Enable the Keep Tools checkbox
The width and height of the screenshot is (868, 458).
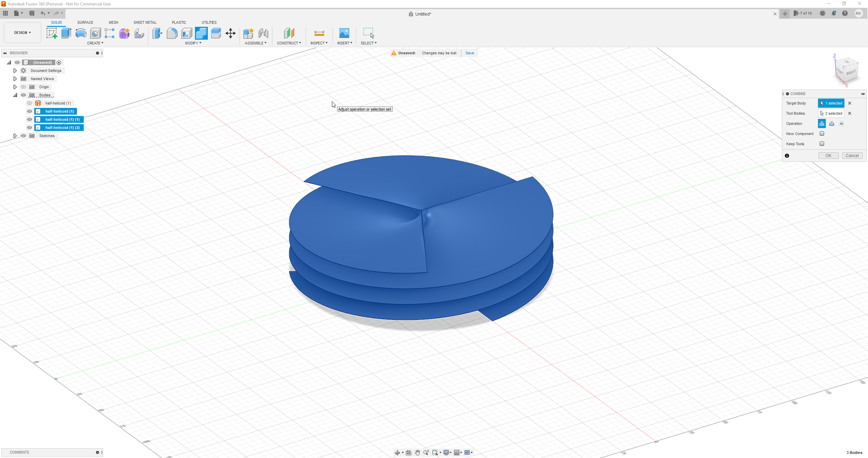pos(822,144)
